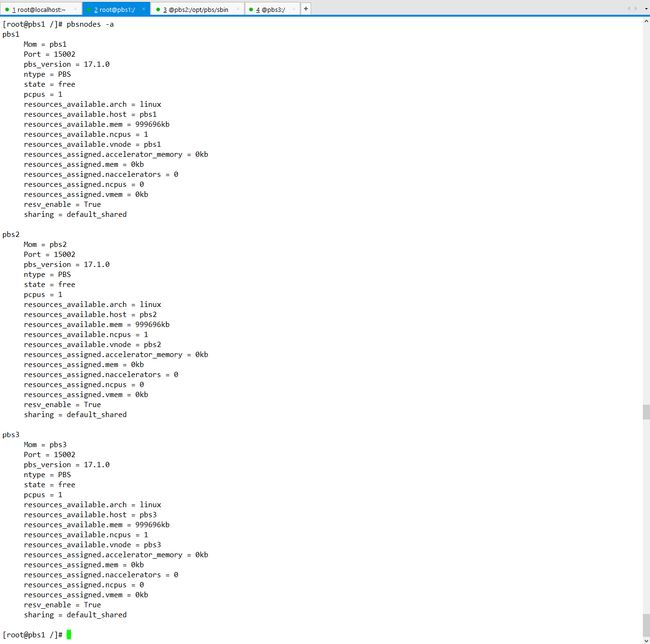This screenshot has height=644, width=650.
Task: Close the root@localhost tab
Action: coord(75,9)
